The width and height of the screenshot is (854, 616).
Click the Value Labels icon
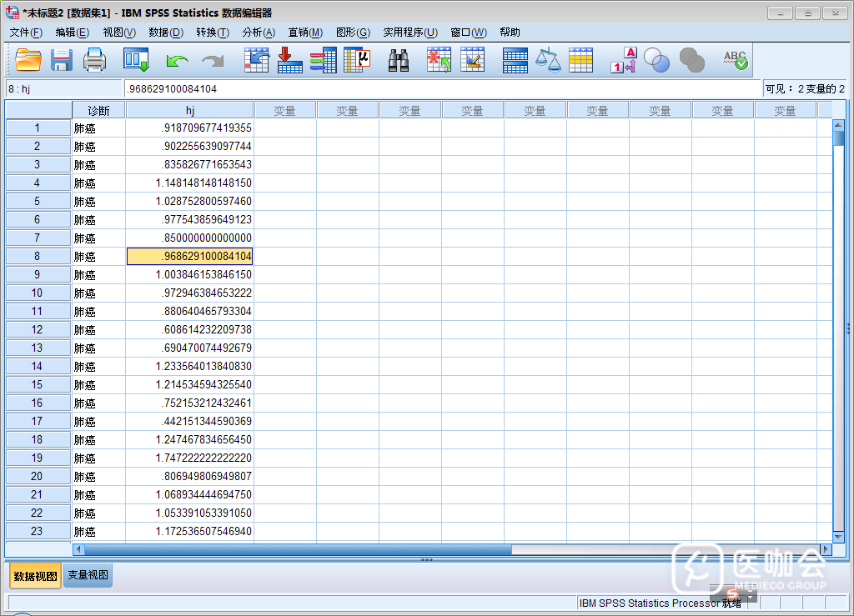click(623, 60)
